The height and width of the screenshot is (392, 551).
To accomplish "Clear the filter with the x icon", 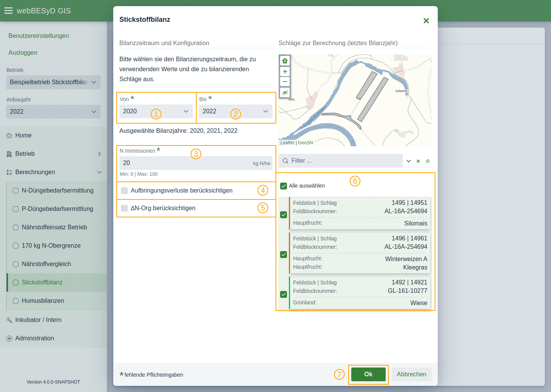I will (x=418, y=161).
